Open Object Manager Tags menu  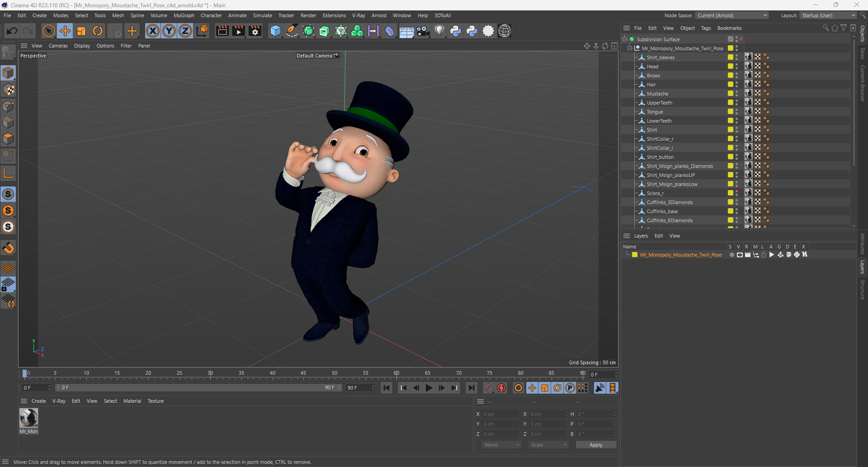706,28
